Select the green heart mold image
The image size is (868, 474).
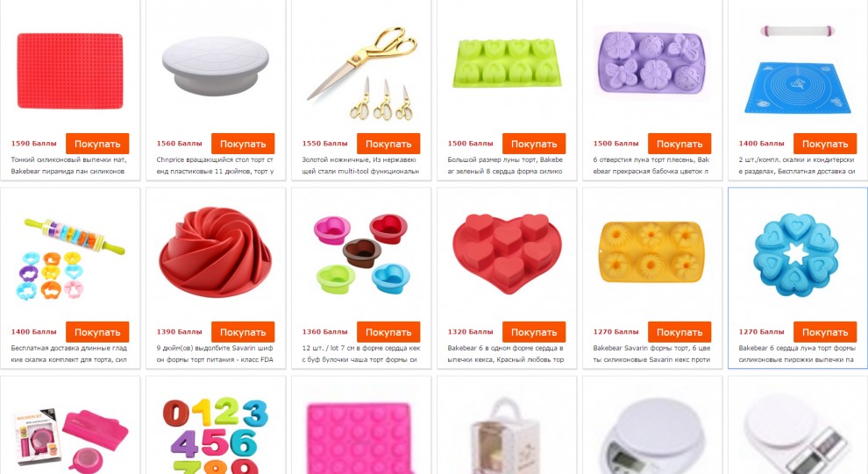coord(507,63)
